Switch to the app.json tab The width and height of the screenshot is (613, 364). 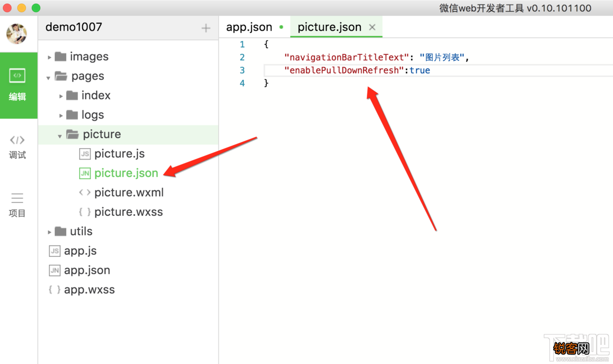[x=249, y=27]
